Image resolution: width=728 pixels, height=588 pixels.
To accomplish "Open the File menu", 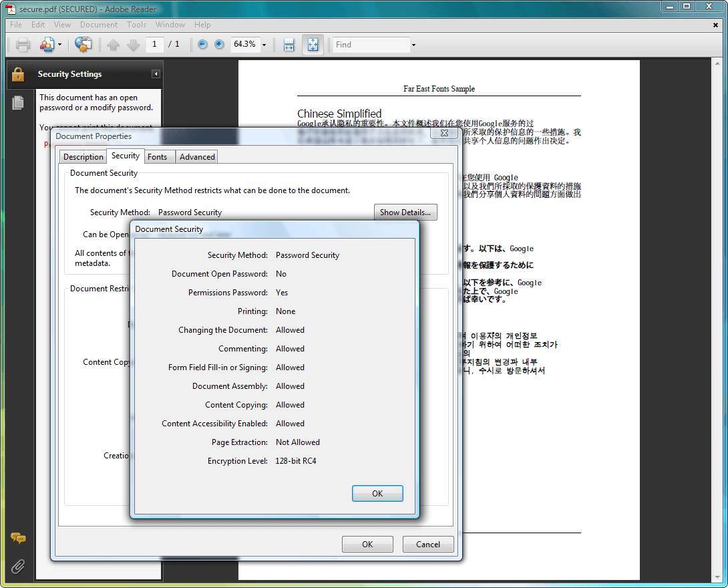I will click(16, 25).
